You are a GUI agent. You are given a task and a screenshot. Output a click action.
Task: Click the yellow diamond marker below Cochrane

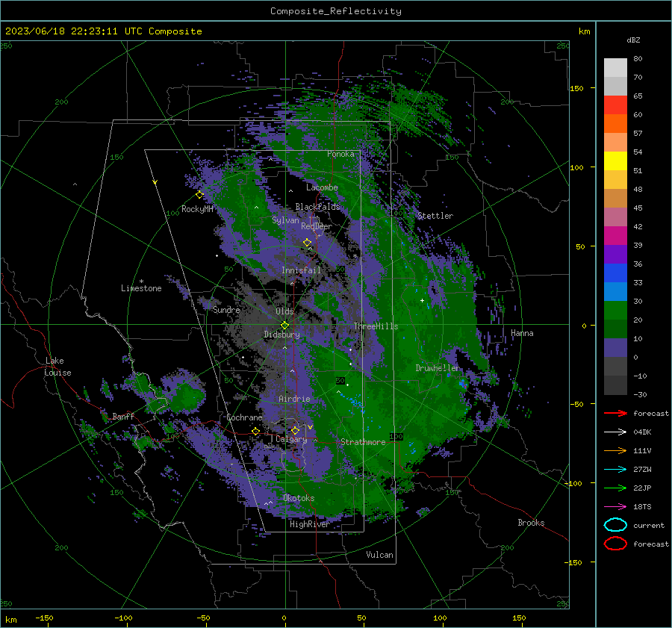(x=255, y=431)
